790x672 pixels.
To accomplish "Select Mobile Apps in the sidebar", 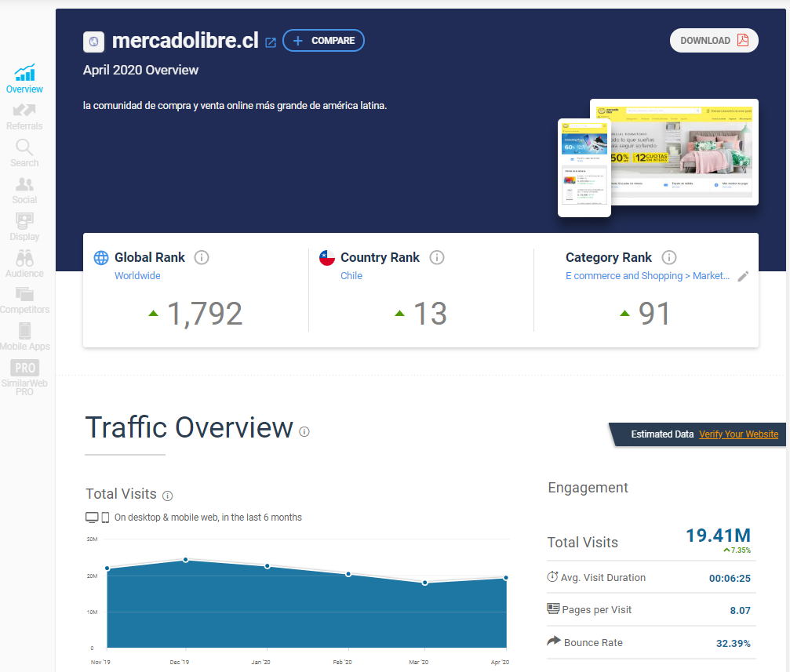I will [x=24, y=337].
